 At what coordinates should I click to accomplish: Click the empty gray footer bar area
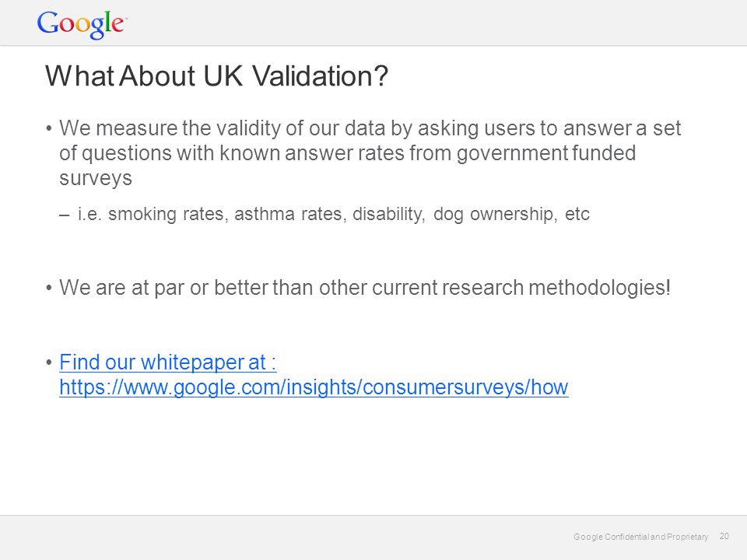click(286, 537)
